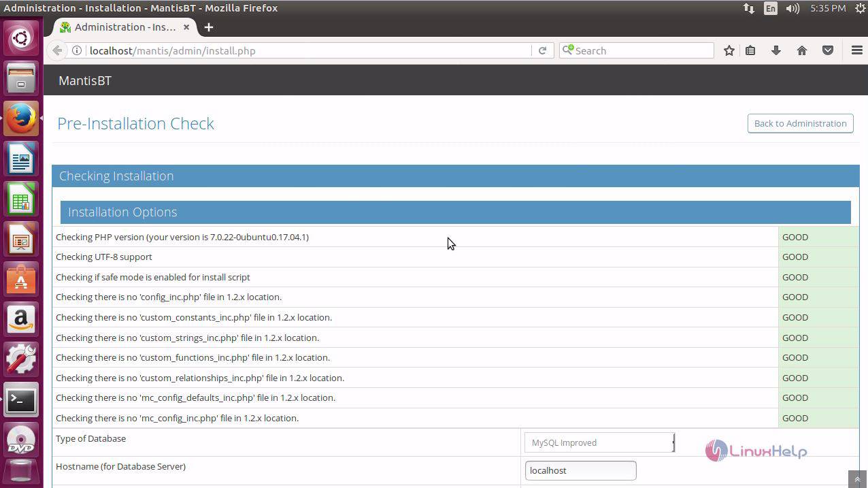
Task: Open the sound volume indicator
Action: pyautogui.click(x=792, y=8)
